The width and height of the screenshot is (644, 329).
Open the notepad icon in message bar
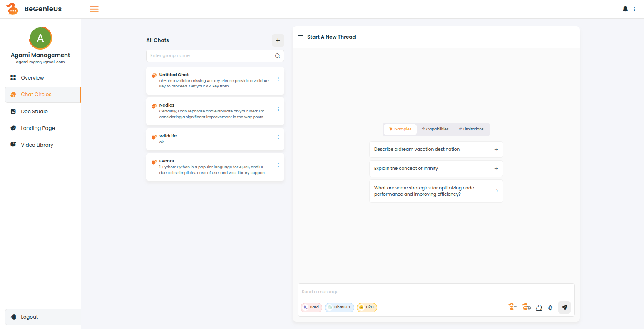click(539, 308)
